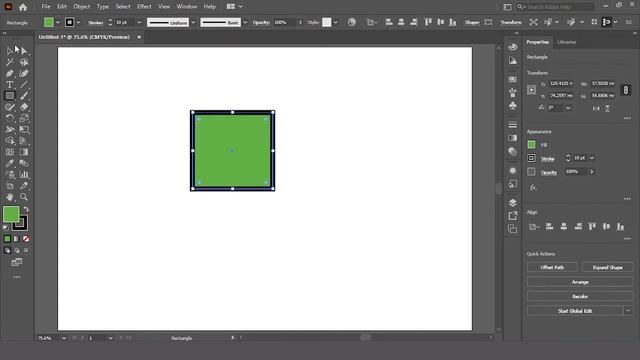Image resolution: width=640 pixels, height=360 pixels.
Task: Click the large green Fill swatch in toolbar
Action: pyautogui.click(x=11, y=214)
